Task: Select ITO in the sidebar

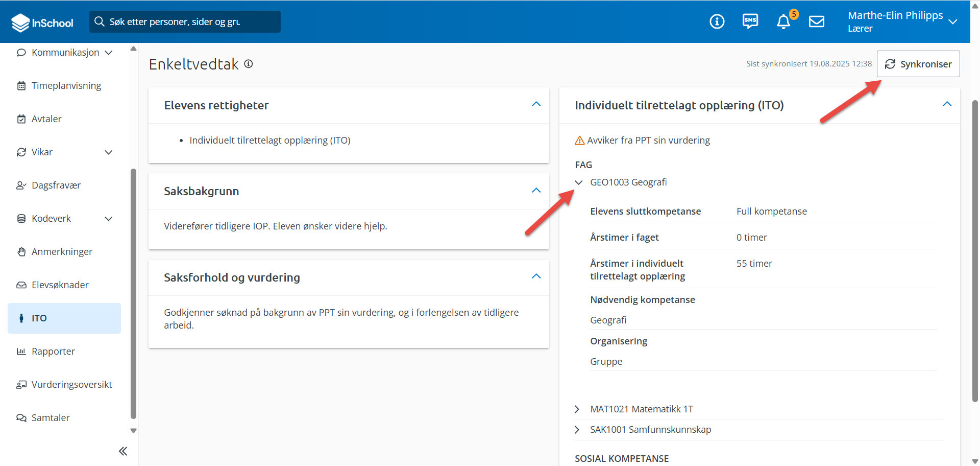Action: pyautogui.click(x=64, y=318)
